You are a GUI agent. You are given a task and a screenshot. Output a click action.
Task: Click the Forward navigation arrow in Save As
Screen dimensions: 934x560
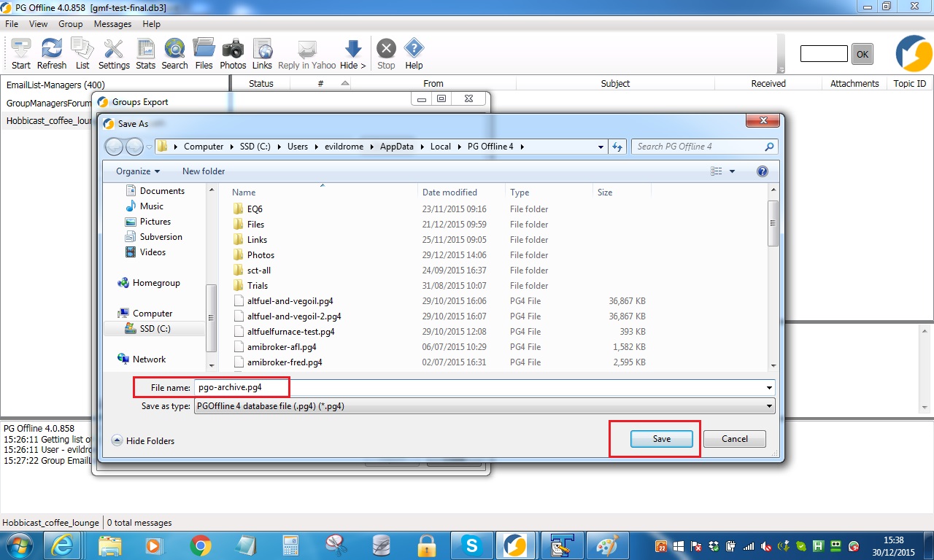pyautogui.click(x=134, y=147)
